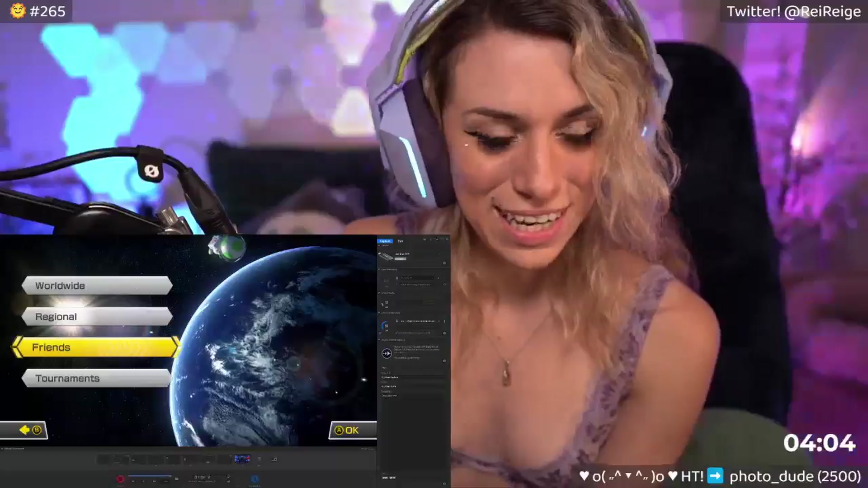Open the capture device settings gear
The height and width of the screenshot is (488, 868).
[444, 263]
